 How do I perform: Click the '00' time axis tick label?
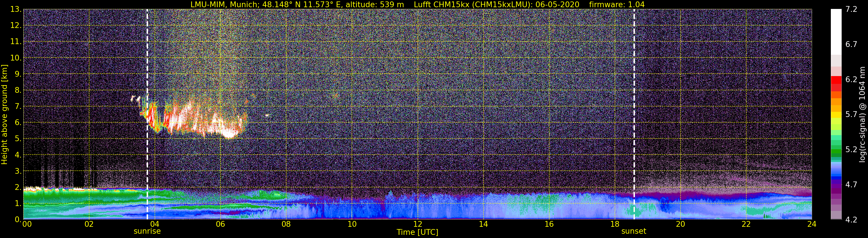pos(27,224)
